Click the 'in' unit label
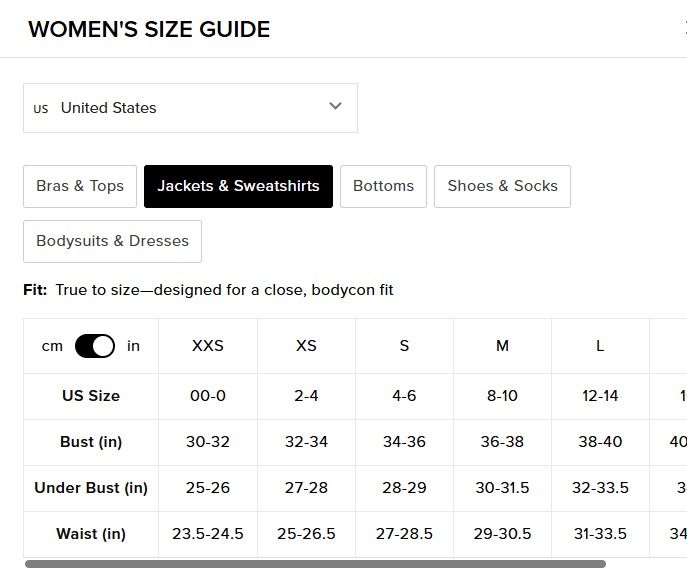This screenshot has width=687, height=586. coord(134,346)
